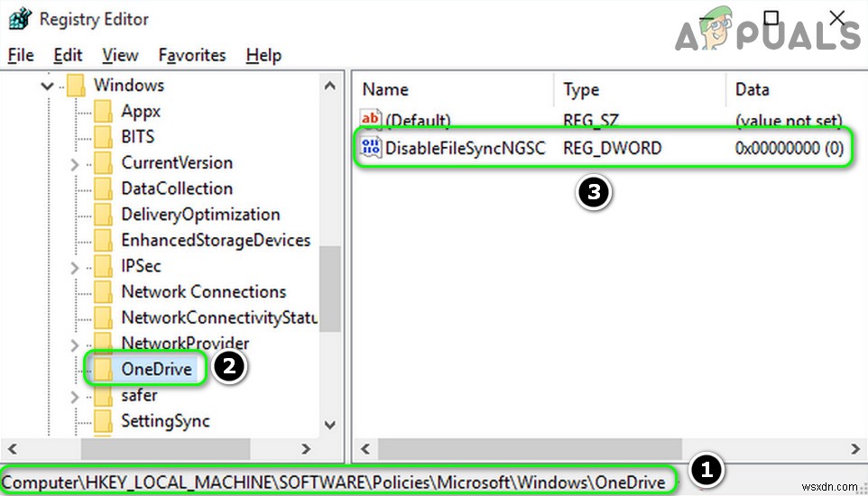This screenshot has width=868, height=496.
Task: Select the DisableFileSyncNGSC value name
Action: coord(465,148)
